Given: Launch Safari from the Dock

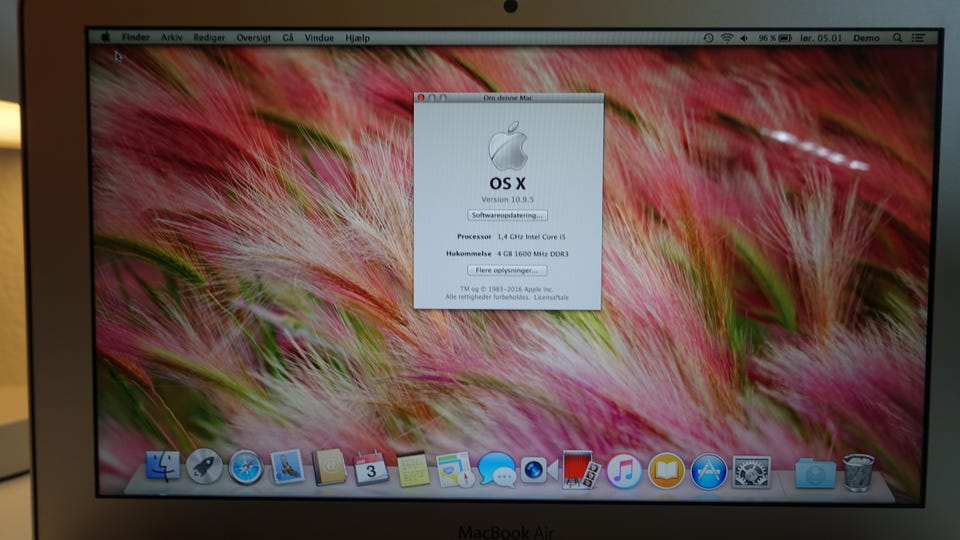Looking at the screenshot, I should (246, 468).
